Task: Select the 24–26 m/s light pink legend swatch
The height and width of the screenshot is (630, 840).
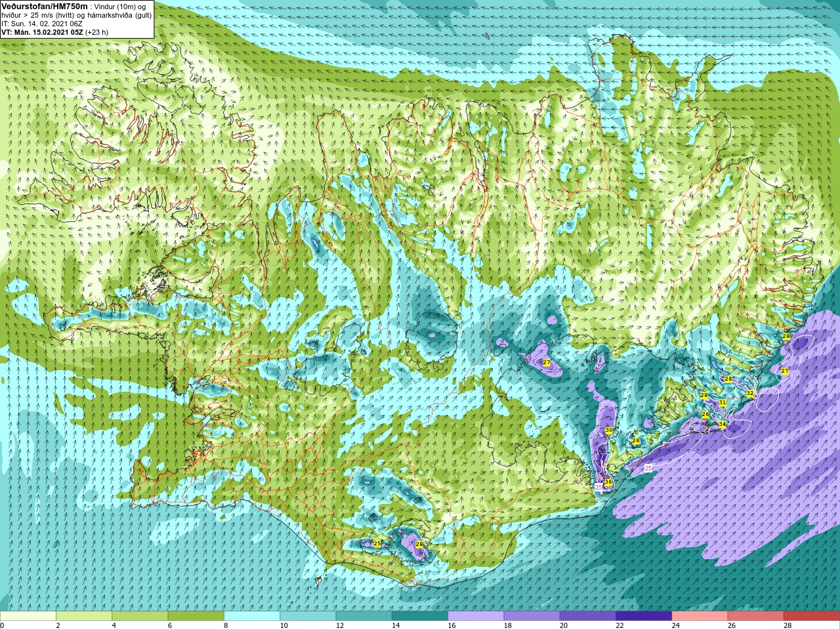Action: tap(700, 616)
